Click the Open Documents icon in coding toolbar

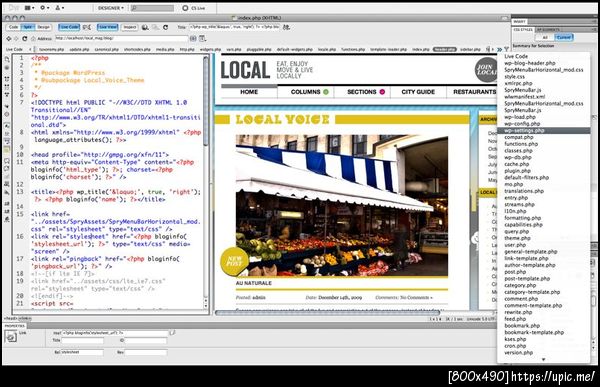pyautogui.click(x=7, y=60)
